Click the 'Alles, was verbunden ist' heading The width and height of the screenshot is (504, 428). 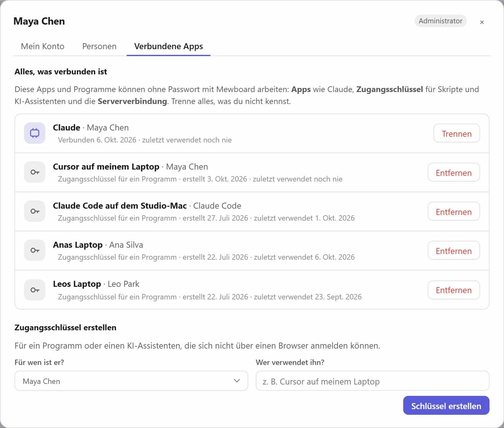click(x=61, y=72)
